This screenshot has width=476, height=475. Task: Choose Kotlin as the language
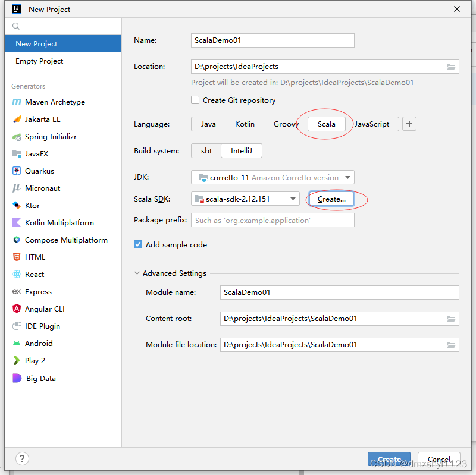(245, 124)
